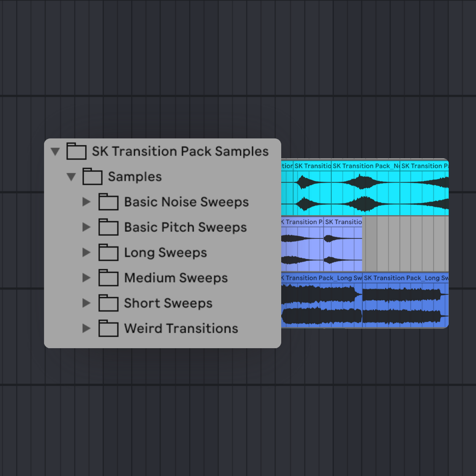This screenshot has width=476, height=476.
Task: Collapse the Samples folder
Action: pyautogui.click(x=71, y=176)
